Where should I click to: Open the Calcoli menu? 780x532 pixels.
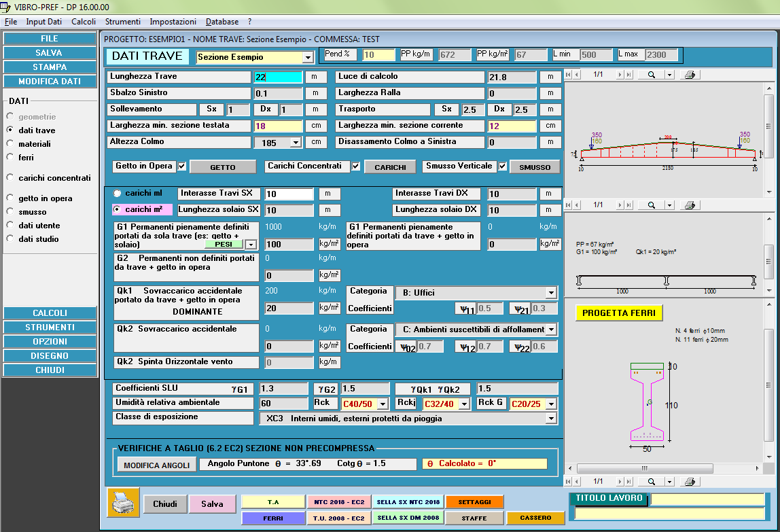click(84, 21)
